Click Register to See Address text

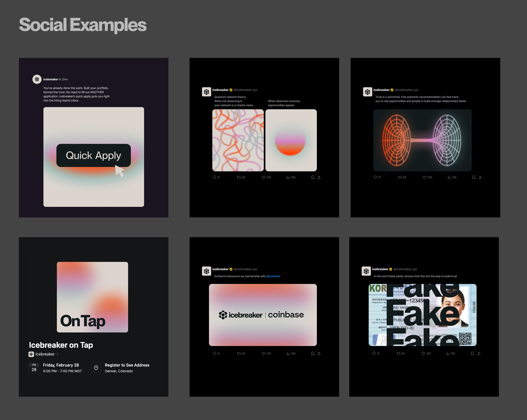click(x=127, y=365)
